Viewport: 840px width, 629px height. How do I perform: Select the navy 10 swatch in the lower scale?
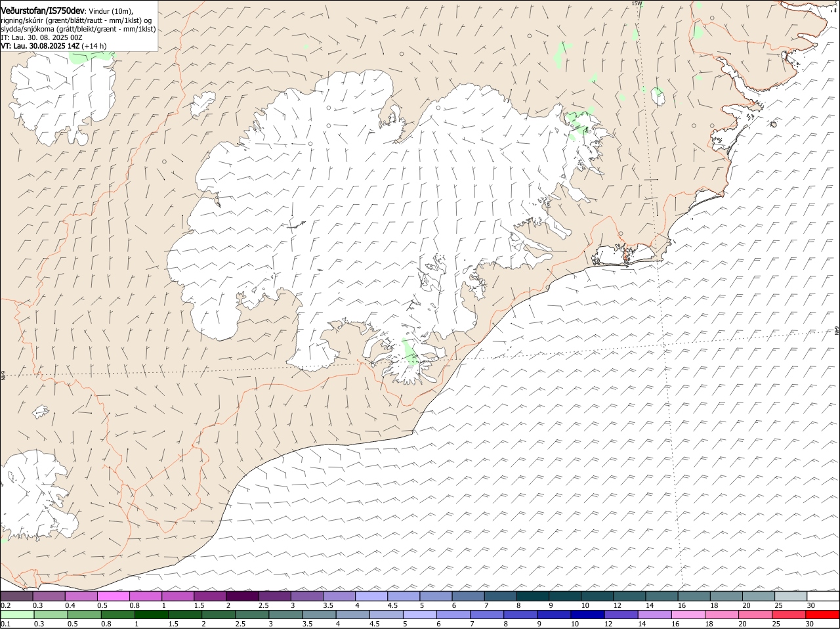pyautogui.click(x=587, y=615)
